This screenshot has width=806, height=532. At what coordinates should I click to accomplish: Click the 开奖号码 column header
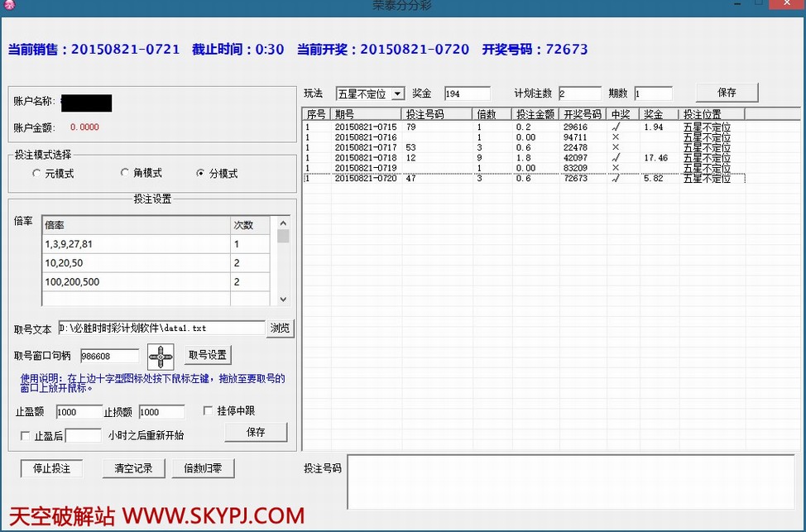point(582,114)
